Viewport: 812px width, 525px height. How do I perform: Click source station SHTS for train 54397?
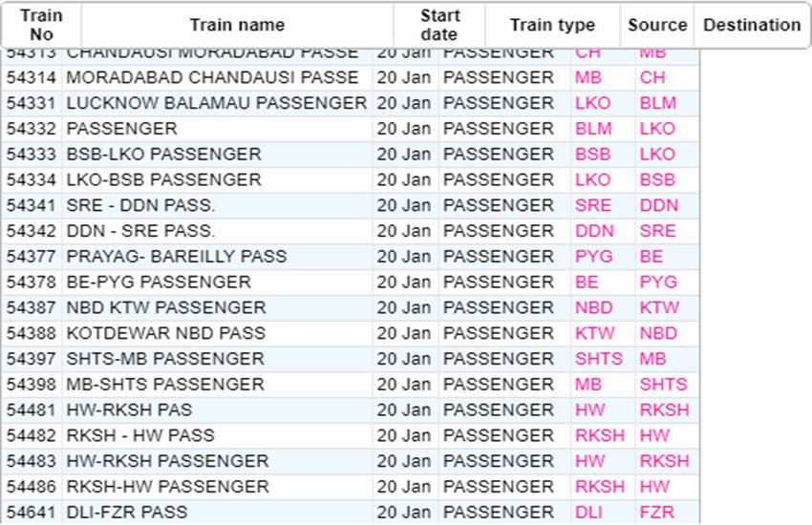pyautogui.click(x=599, y=359)
